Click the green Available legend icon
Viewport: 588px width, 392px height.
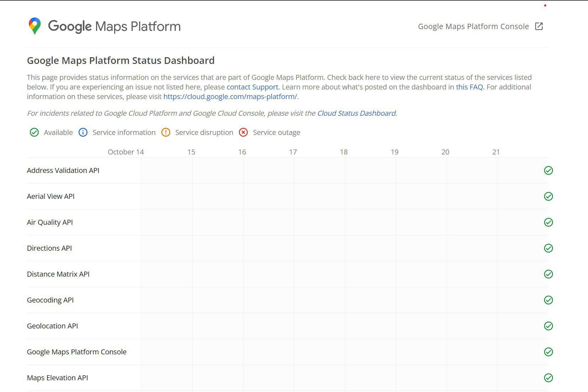[34, 132]
